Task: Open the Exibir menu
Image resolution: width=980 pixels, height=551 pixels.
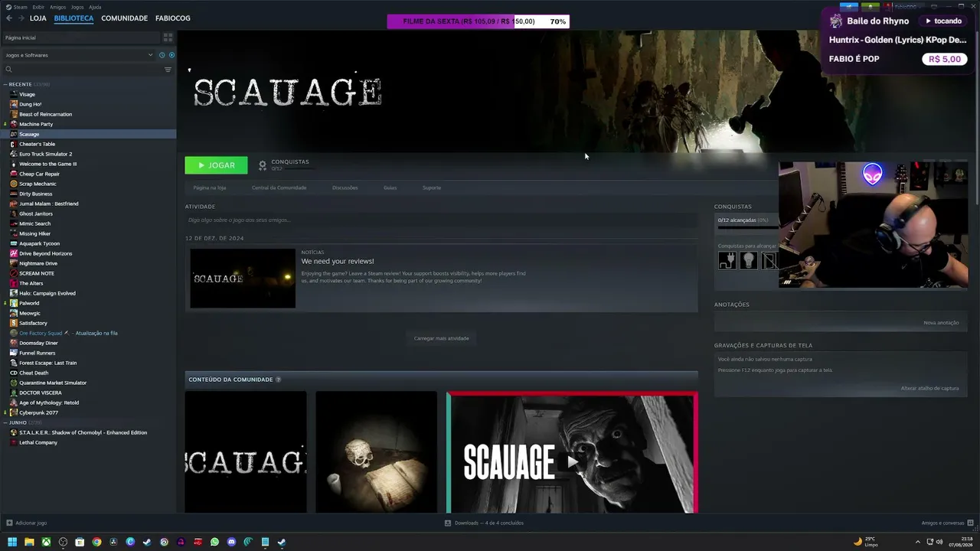Action: pyautogui.click(x=38, y=7)
